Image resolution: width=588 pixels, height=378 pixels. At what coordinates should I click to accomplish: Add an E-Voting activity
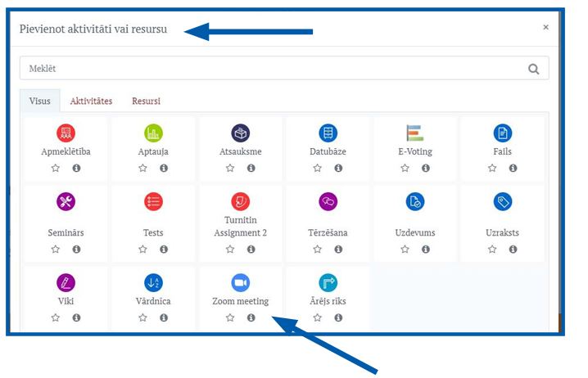click(x=414, y=133)
